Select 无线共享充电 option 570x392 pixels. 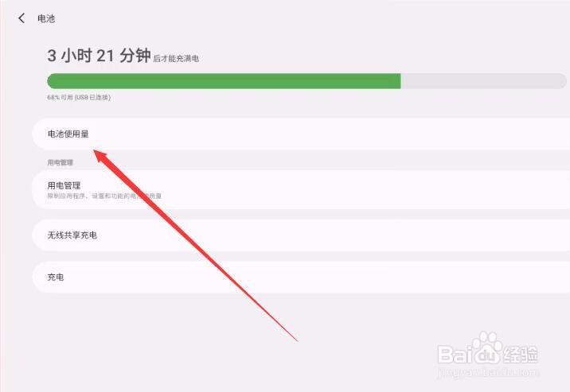(301, 235)
